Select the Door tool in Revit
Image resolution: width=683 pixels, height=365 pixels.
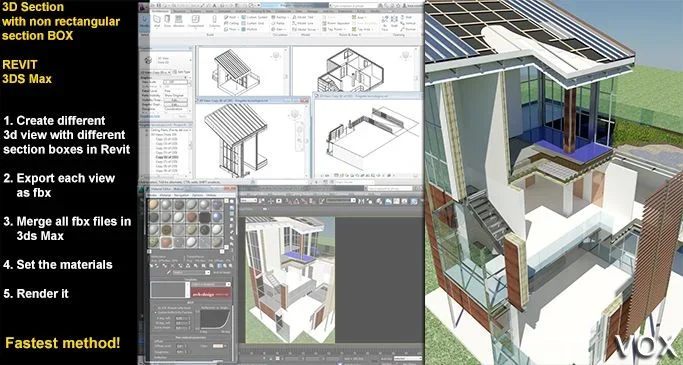167,21
